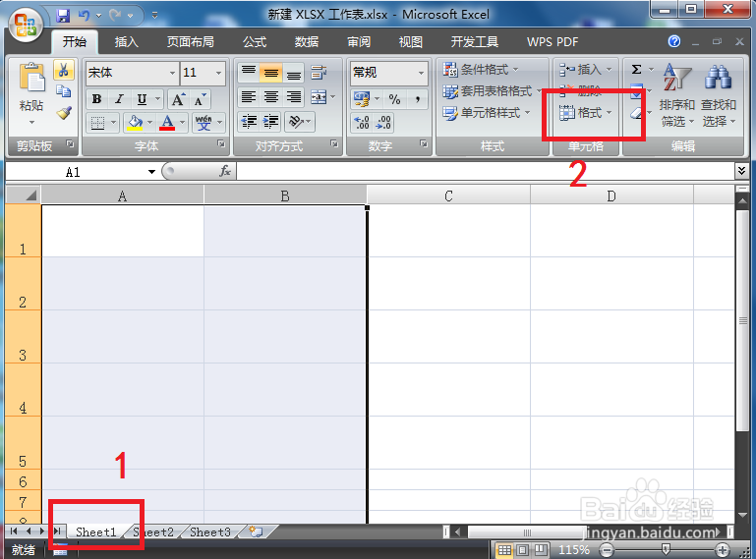Undo the last action

pyautogui.click(x=85, y=16)
